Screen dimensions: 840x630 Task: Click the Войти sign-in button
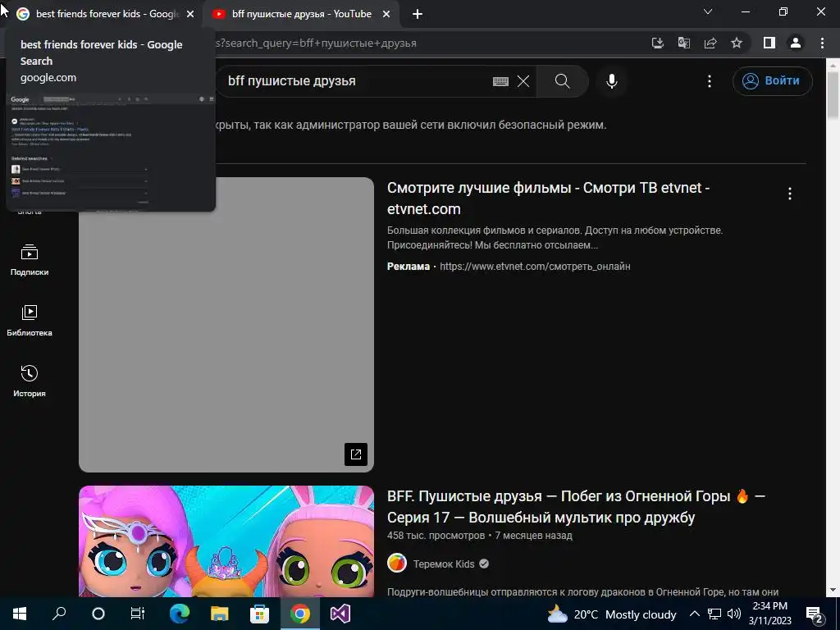[772, 81]
